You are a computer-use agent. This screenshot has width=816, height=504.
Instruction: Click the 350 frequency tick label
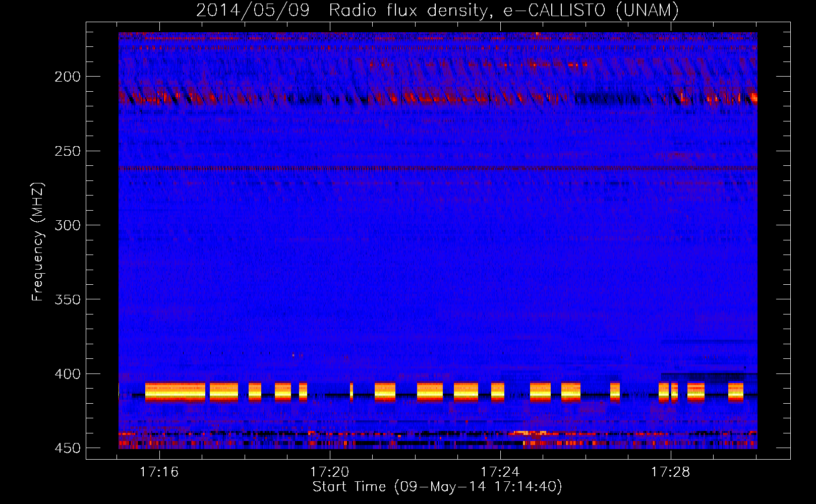(68, 299)
